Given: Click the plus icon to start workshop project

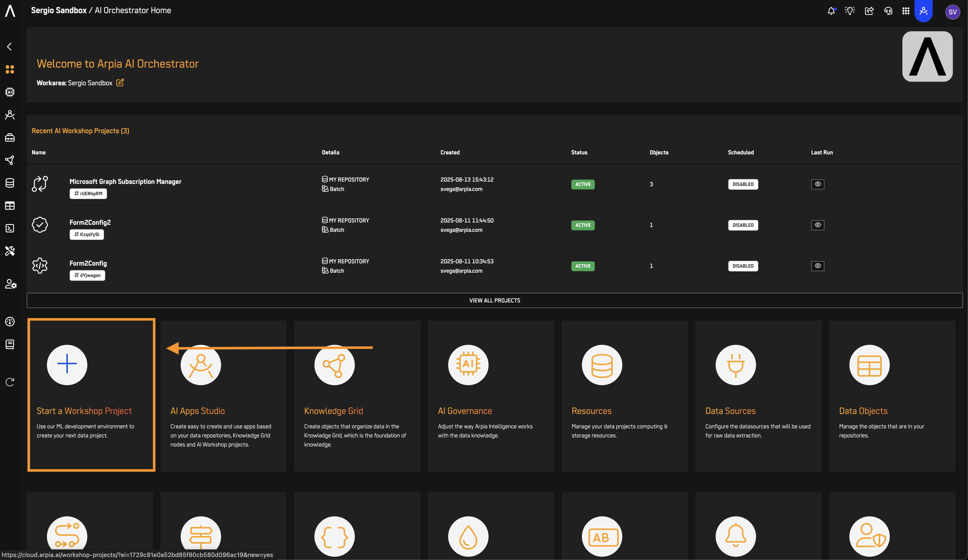Looking at the screenshot, I should coord(67,365).
